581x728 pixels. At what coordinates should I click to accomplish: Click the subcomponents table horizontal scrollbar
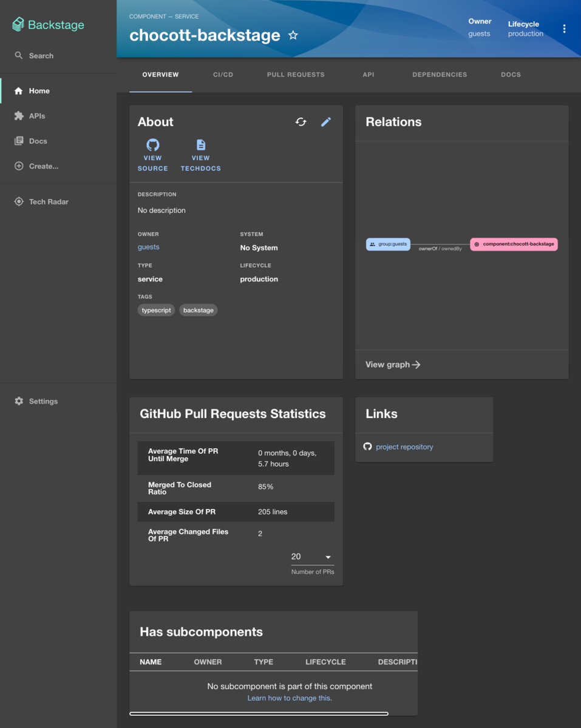coord(259,713)
